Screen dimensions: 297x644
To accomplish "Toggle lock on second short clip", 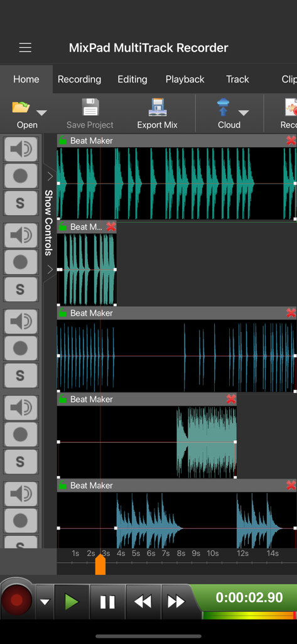I will click(x=63, y=226).
